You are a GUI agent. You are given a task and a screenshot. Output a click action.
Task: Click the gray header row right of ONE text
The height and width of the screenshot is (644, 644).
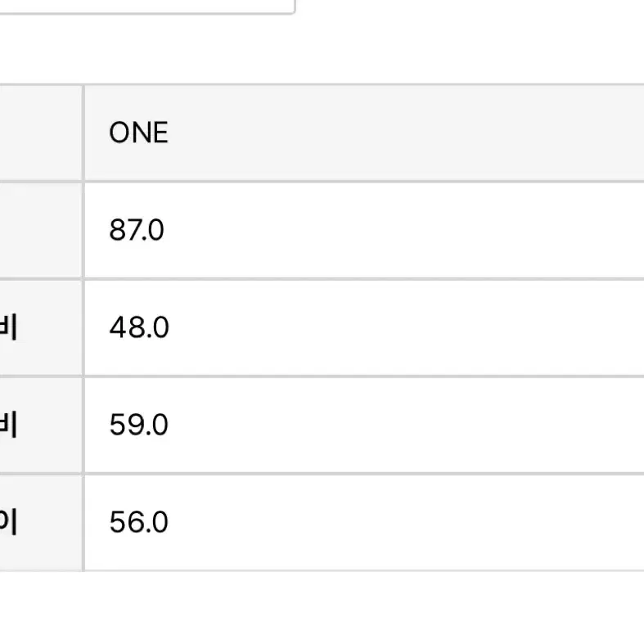point(406,133)
